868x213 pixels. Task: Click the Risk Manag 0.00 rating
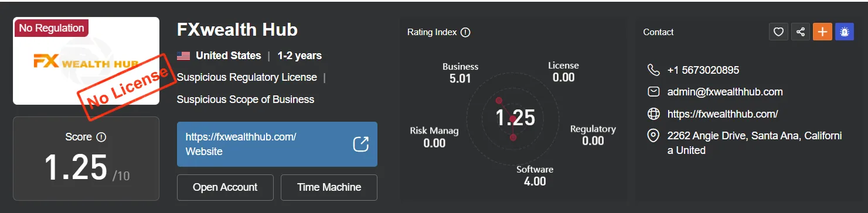coord(434,137)
